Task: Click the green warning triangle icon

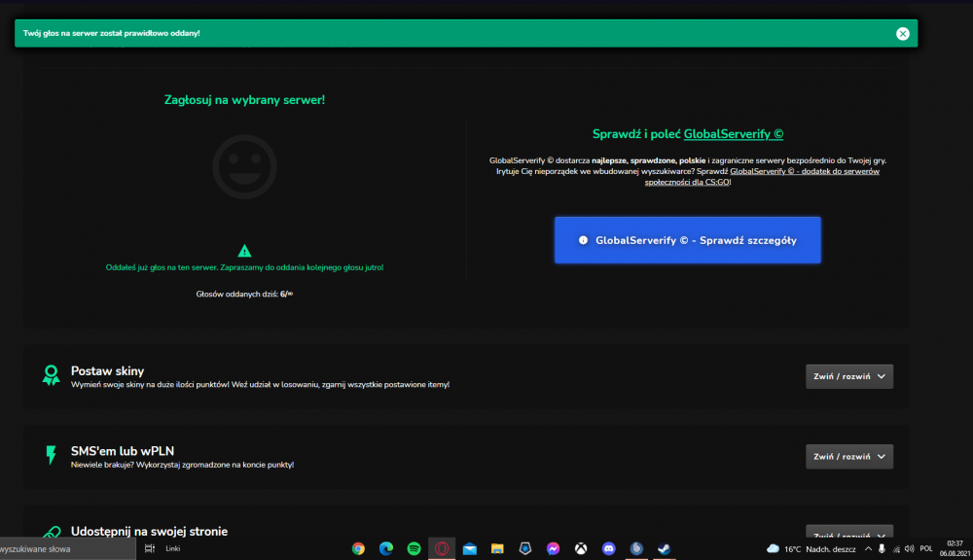Action: click(x=244, y=251)
